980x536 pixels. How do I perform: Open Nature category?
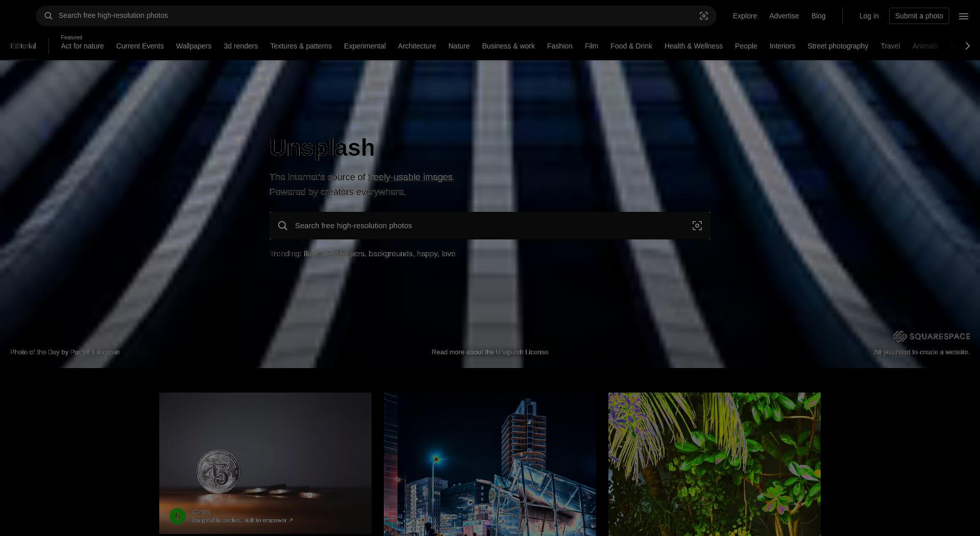tap(459, 46)
